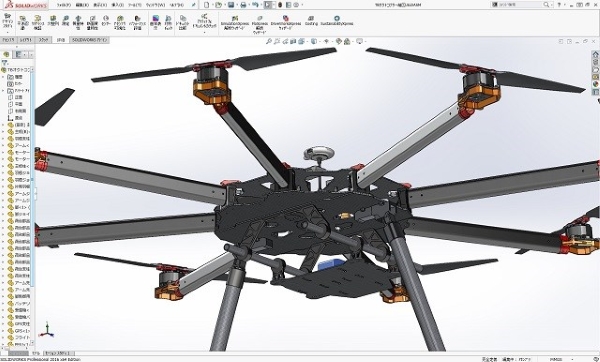This screenshot has height=362, width=600.
Task: Click the home icon in right task pane
Action: point(595,54)
